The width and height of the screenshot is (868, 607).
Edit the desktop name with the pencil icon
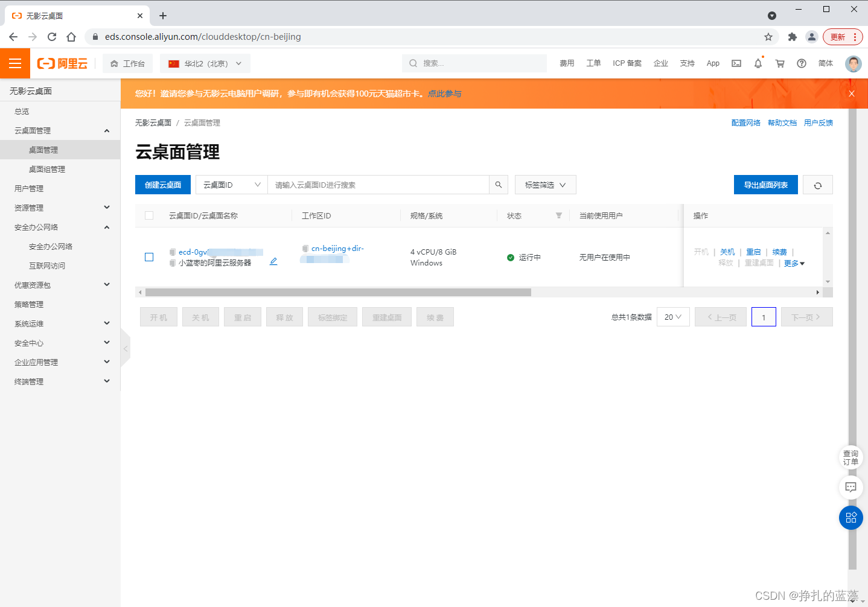[273, 261]
